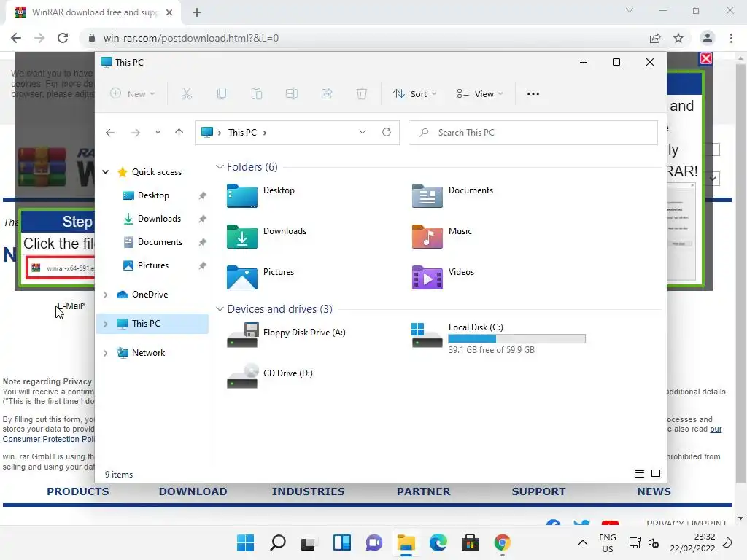Click the NEWS menu on the WinRAR site
Viewport: 747px width, 560px height.
654,491
